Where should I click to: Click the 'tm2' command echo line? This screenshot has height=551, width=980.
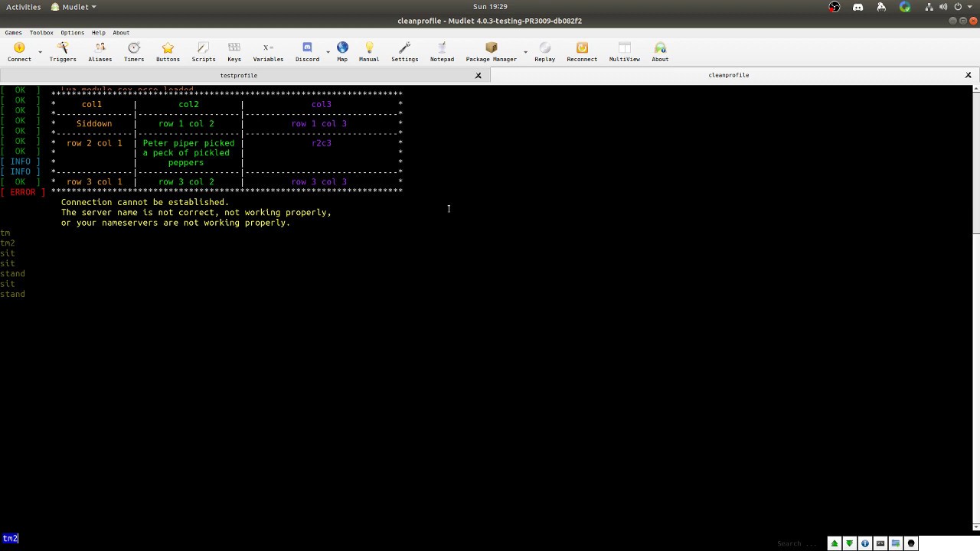pos(8,243)
